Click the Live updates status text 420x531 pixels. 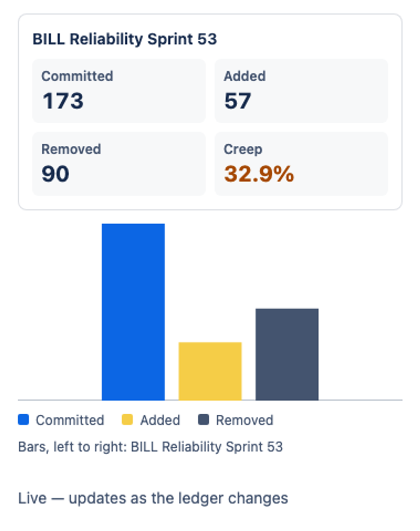(153, 498)
